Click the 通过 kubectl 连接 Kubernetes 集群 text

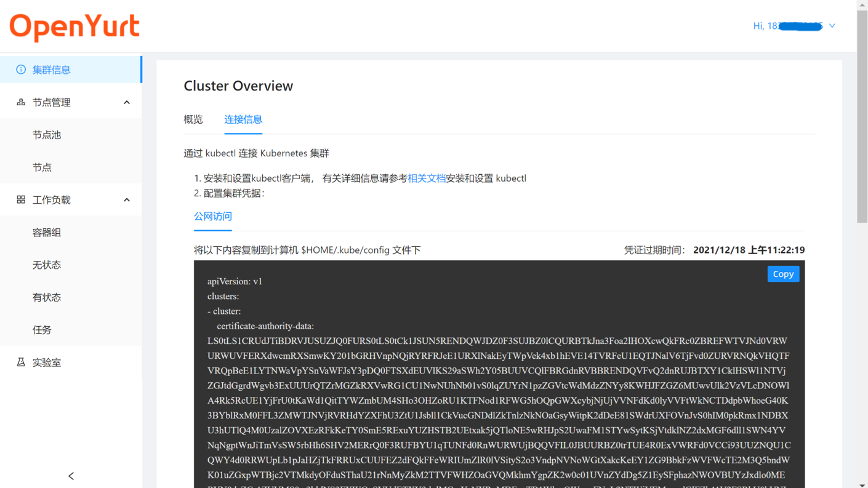tap(256, 153)
